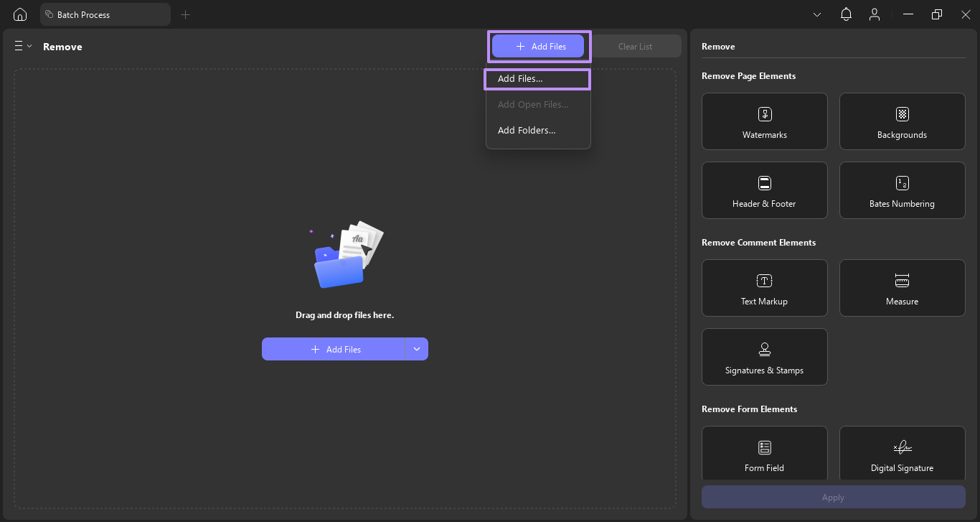Open the notifications bell
Viewport: 980px width, 522px height.
(846, 14)
